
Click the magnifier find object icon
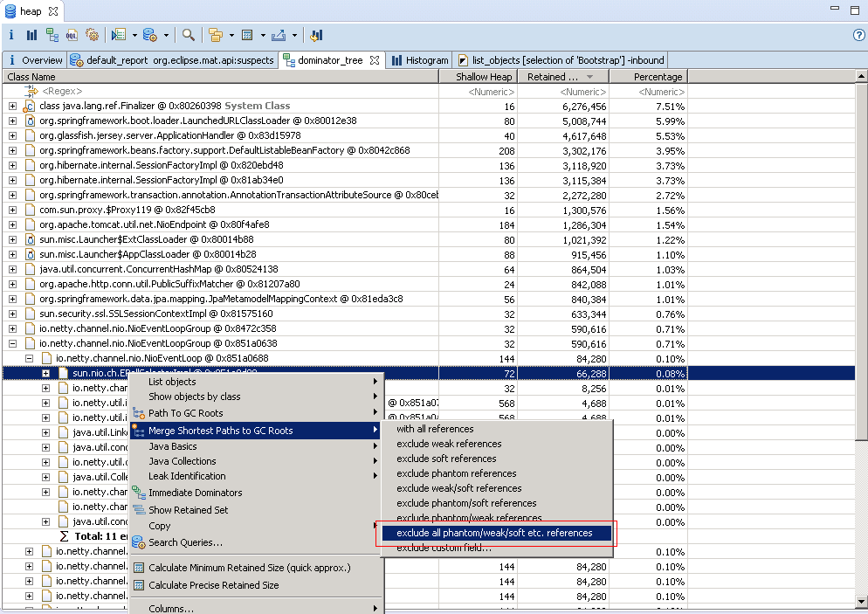pyautogui.click(x=189, y=36)
